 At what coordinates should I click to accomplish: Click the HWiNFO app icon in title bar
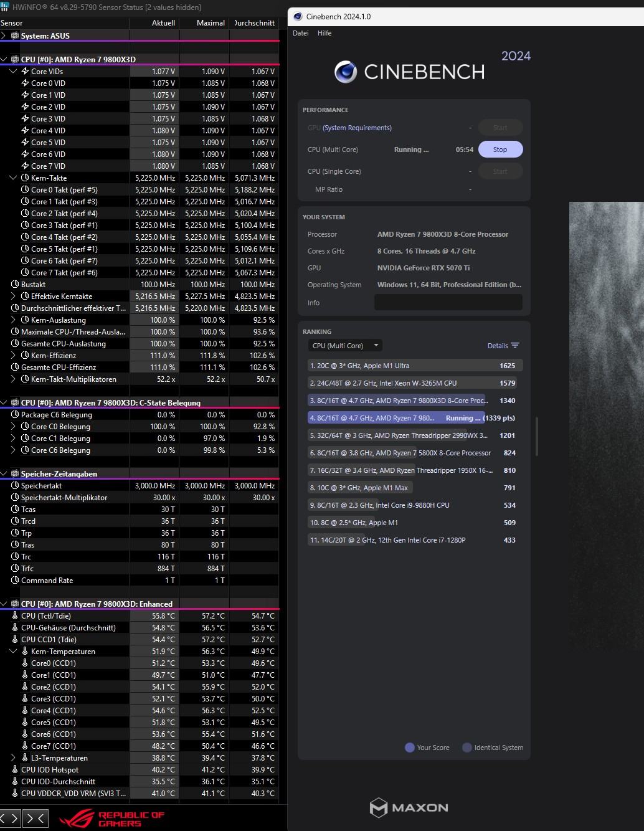click(5, 7)
